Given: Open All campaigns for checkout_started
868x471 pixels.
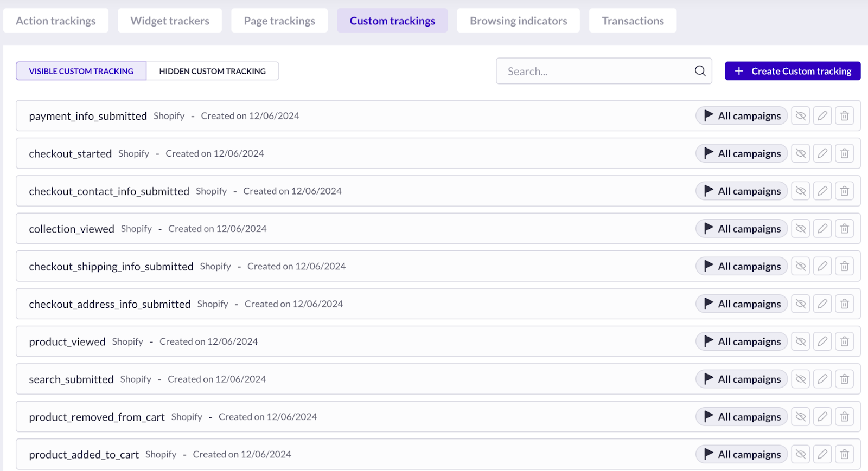Looking at the screenshot, I should click(742, 153).
